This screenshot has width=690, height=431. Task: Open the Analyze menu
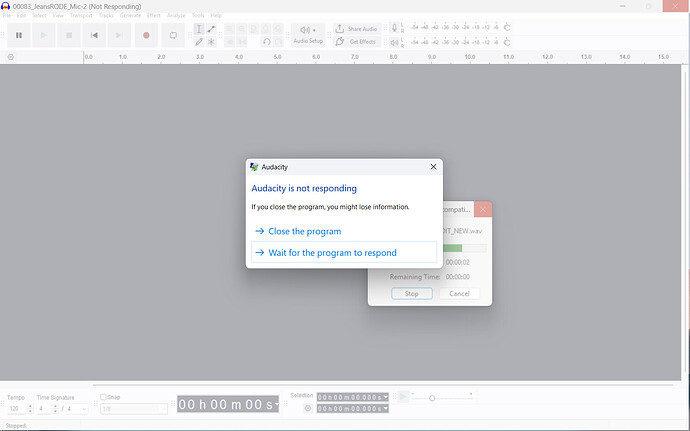point(176,15)
